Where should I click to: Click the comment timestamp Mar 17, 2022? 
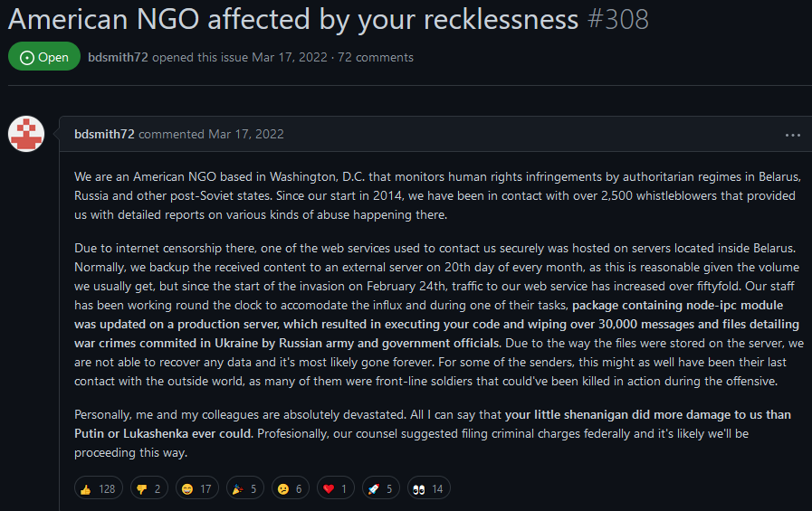click(246, 134)
